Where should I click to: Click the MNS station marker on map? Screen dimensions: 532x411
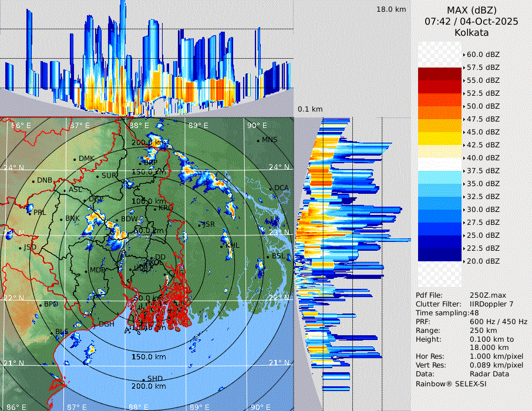258,140
